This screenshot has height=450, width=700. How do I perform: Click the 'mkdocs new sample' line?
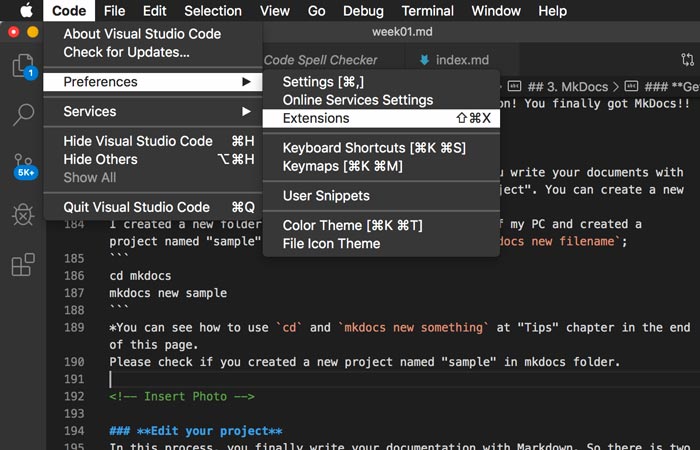(x=168, y=293)
